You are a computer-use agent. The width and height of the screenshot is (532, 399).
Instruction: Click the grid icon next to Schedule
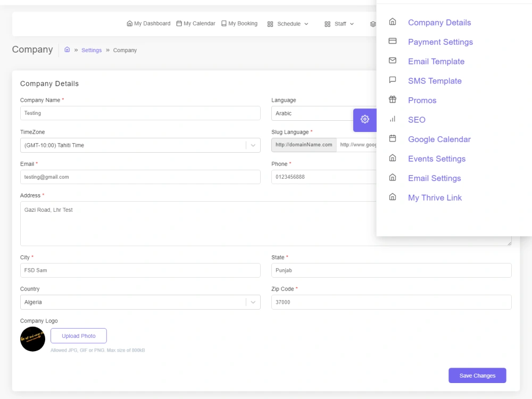tap(270, 24)
